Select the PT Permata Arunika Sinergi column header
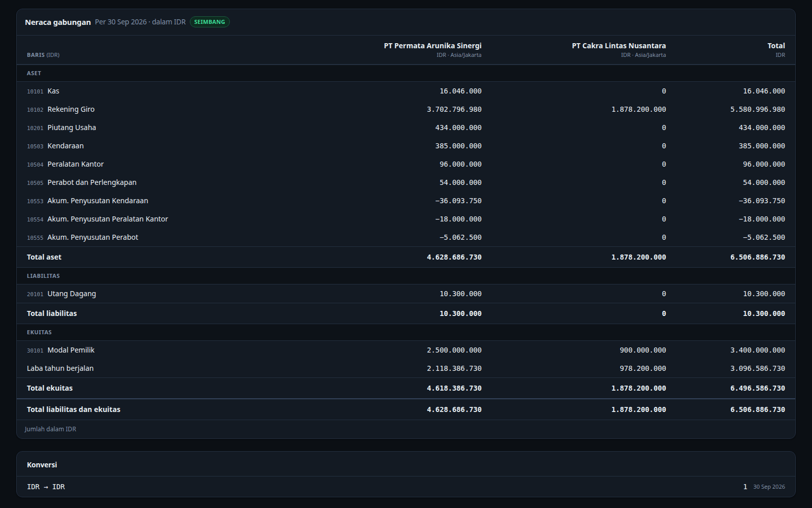The height and width of the screenshot is (508, 812). (432, 50)
